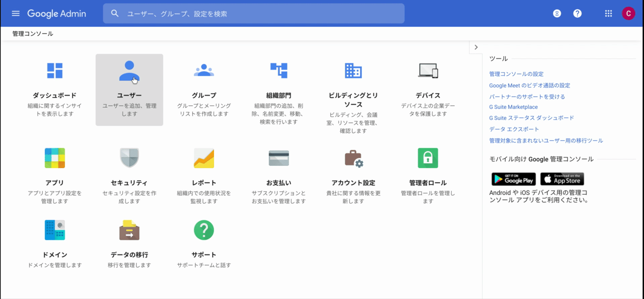644x299 pixels.
Task: Click the Google Play download badge
Action: [513, 179]
